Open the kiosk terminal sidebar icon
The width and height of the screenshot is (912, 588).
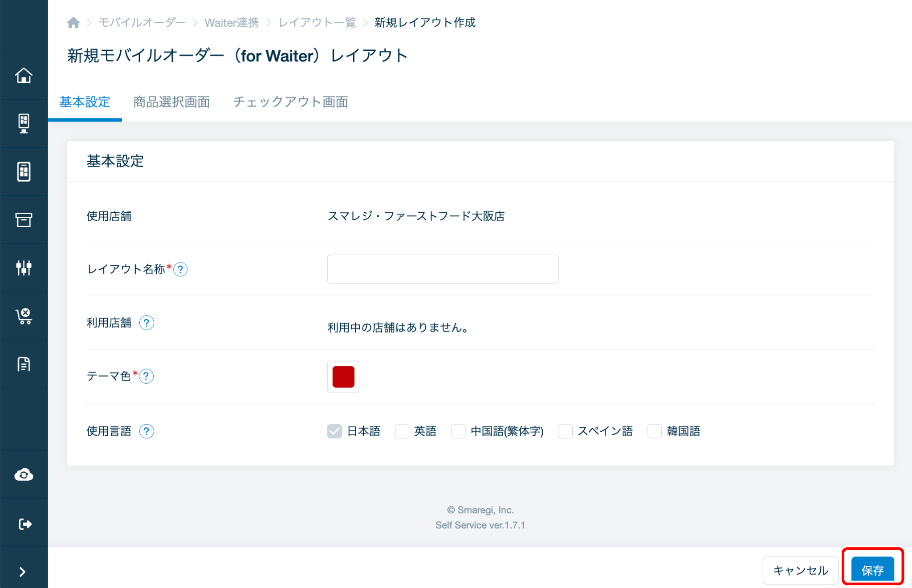(24, 123)
